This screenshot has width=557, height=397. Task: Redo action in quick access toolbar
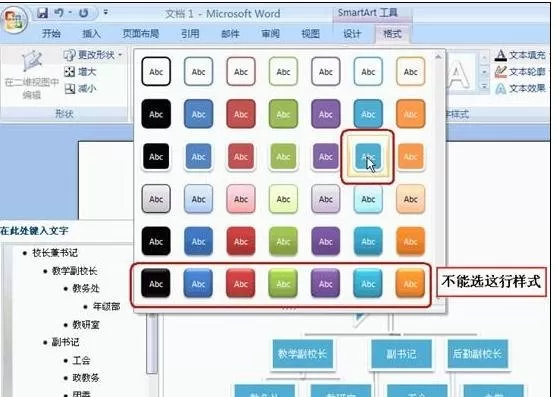pos(84,13)
